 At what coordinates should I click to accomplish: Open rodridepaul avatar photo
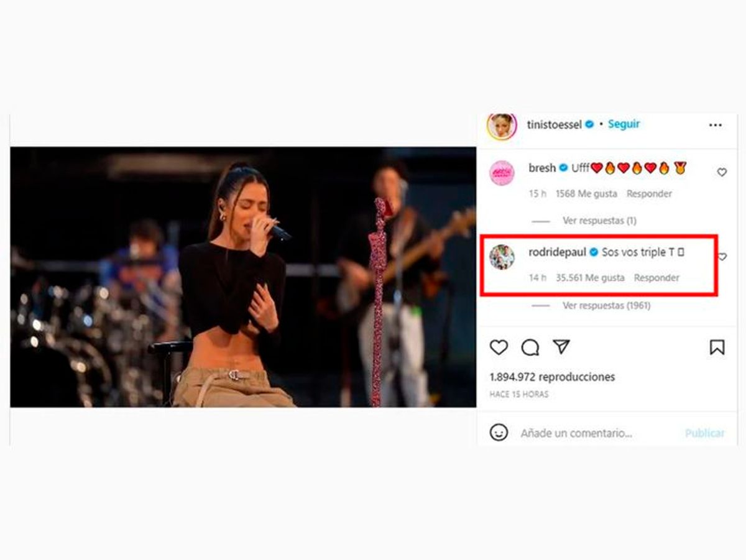click(502, 257)
